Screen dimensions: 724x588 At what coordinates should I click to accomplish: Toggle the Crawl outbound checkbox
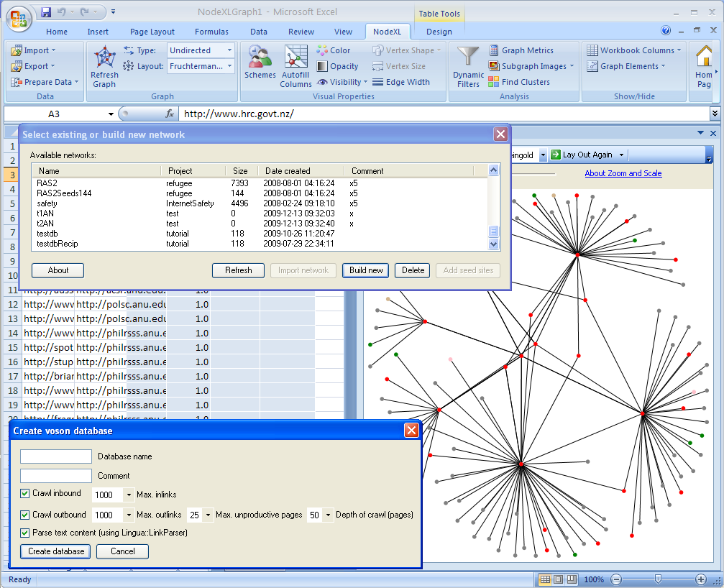(x=25, y=515)
